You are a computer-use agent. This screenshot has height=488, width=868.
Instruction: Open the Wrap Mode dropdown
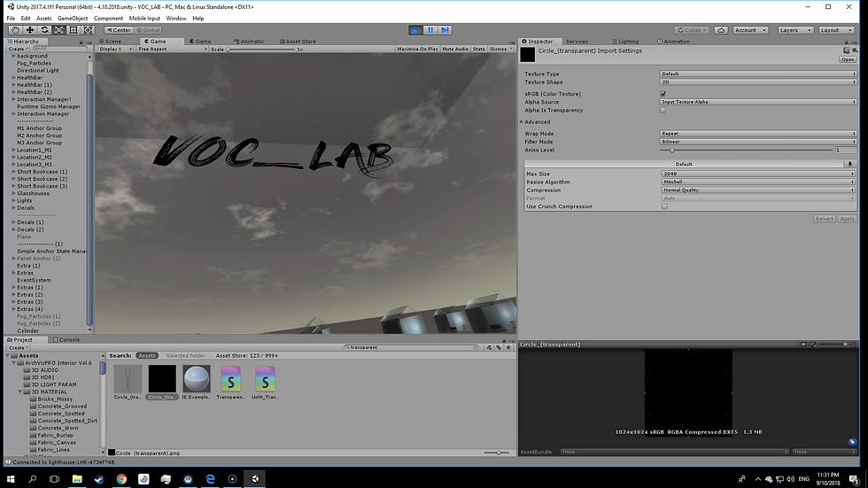point(758,134)
